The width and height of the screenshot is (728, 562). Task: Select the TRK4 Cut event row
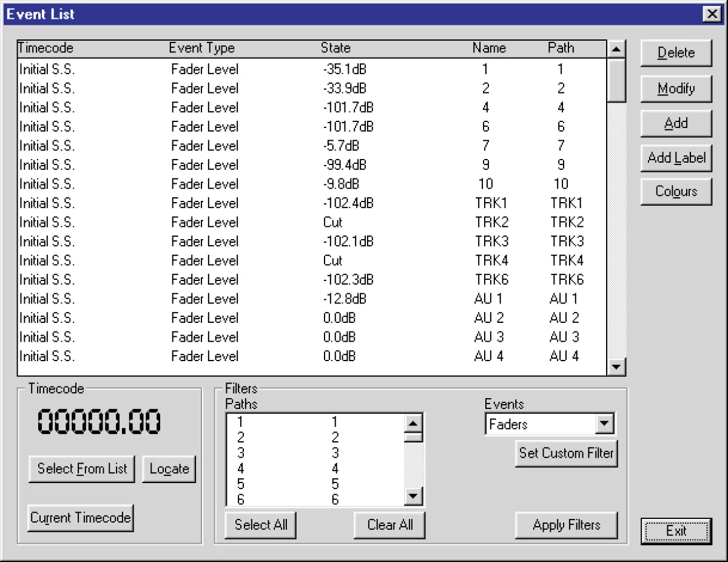coord(312,260)
